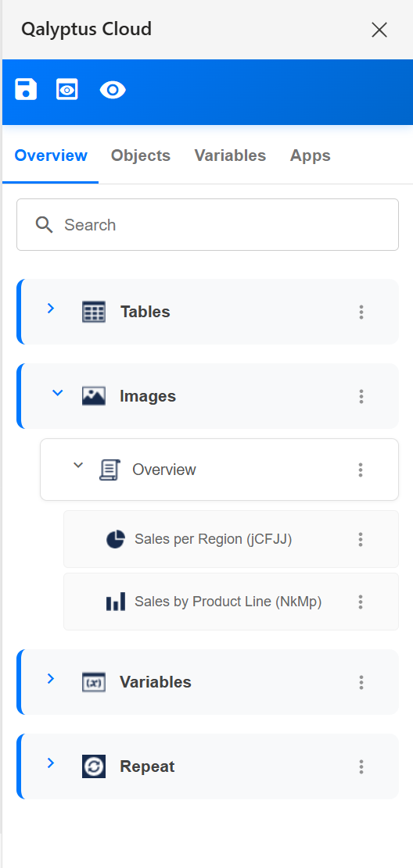Click the Tables grid icon
Screen dimensions: 413x868
[94, 312]
